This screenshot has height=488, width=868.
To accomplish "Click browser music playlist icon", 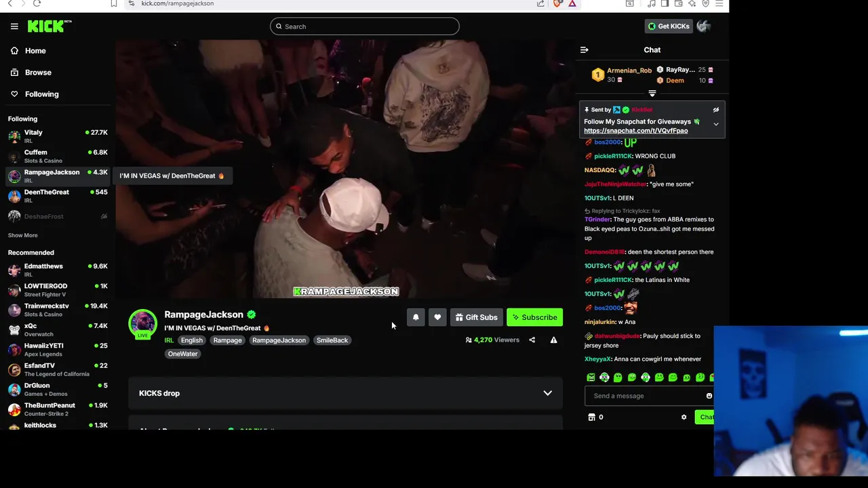I will (x=652, y=3).
